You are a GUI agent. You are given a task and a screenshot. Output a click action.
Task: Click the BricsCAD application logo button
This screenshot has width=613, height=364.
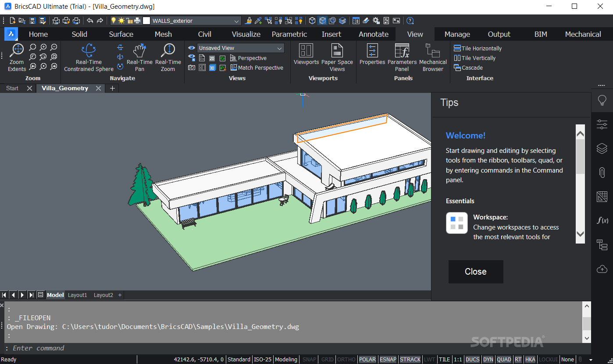click(x=11, y=34)
